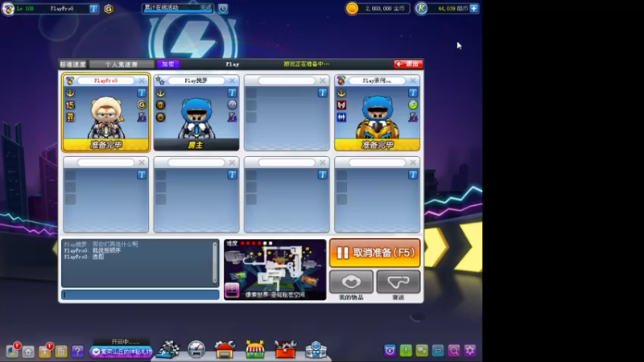This screenshot has width=644, height=362.
Task: Open the garage icon in bottom dock
Action: tap(225, 350)
